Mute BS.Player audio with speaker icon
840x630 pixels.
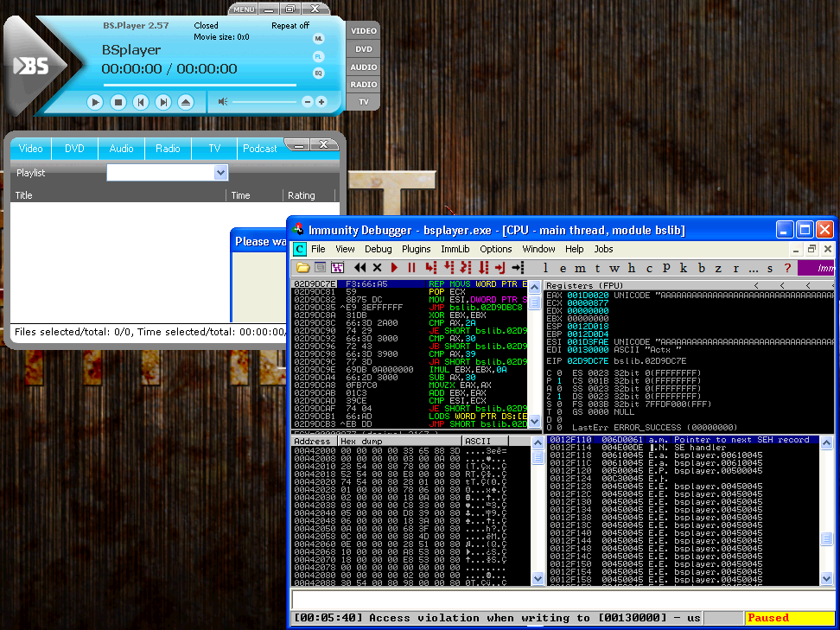pyautogui.click(x=223, y=101)
